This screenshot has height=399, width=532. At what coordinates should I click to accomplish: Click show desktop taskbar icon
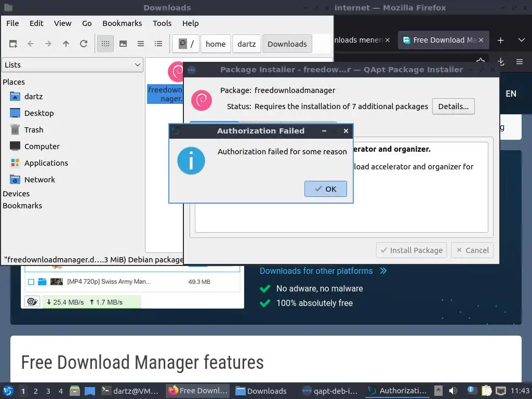[90, 391]
